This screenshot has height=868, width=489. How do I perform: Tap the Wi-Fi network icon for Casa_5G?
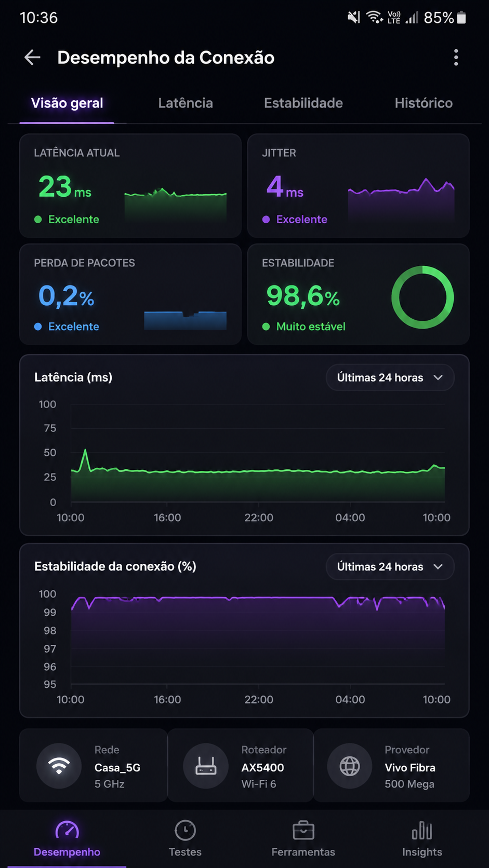click(x=59, y=766)
